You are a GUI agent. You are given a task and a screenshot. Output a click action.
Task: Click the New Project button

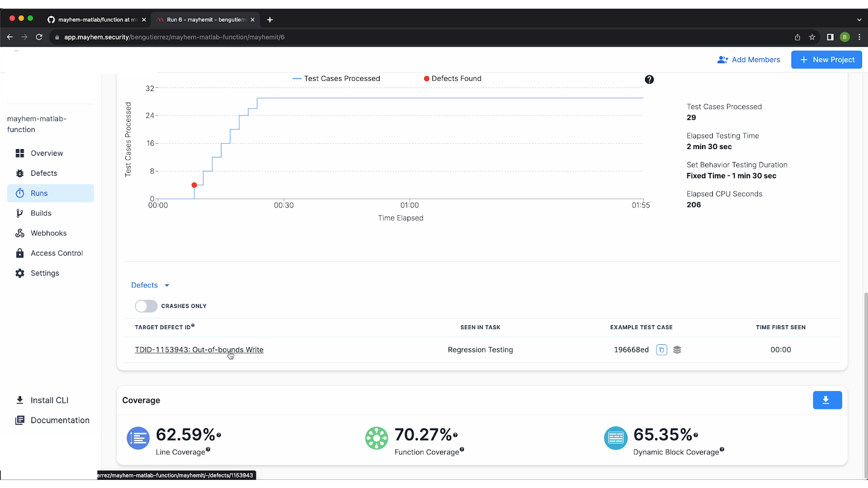[x=827, y=60]
